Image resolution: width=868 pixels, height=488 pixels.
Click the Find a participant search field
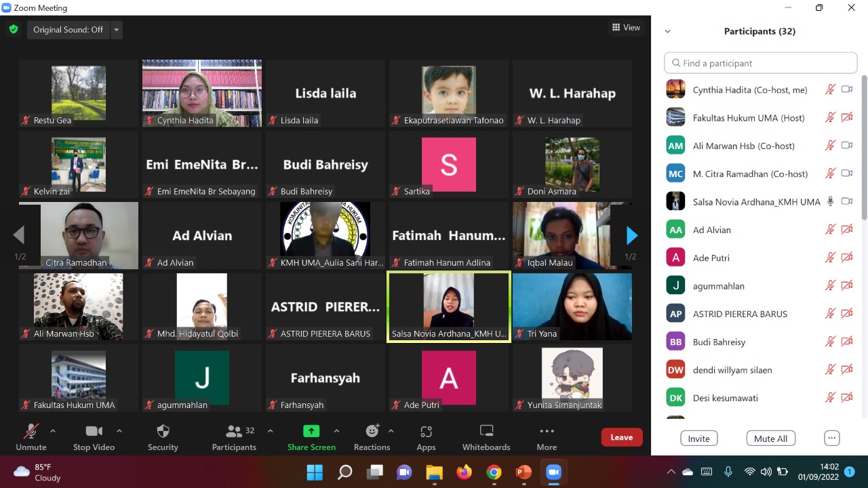pos(761,63)
